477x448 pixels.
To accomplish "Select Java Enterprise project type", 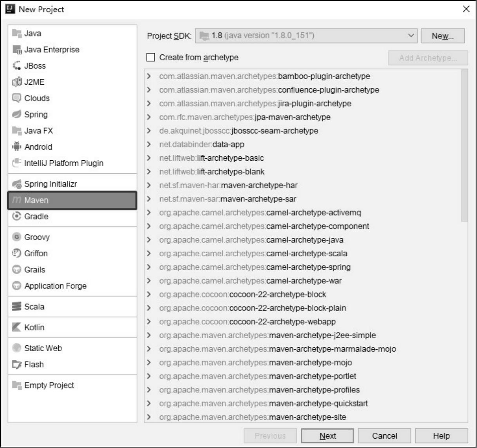I will [51, 50].
